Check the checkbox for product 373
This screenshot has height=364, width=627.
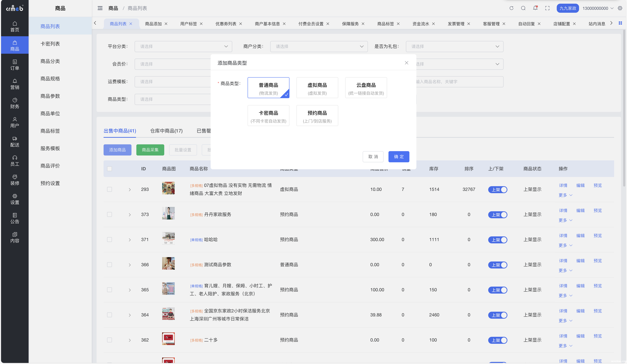click(109, 214)
